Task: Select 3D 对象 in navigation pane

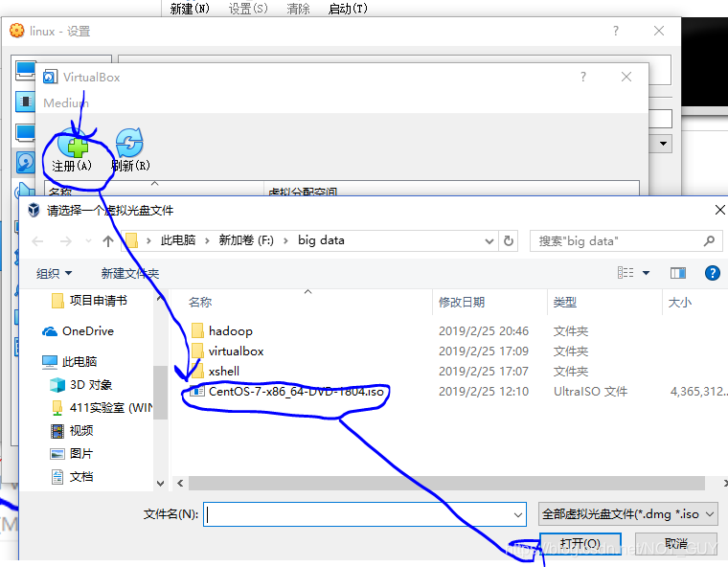Action: click(x=81, y=384)
